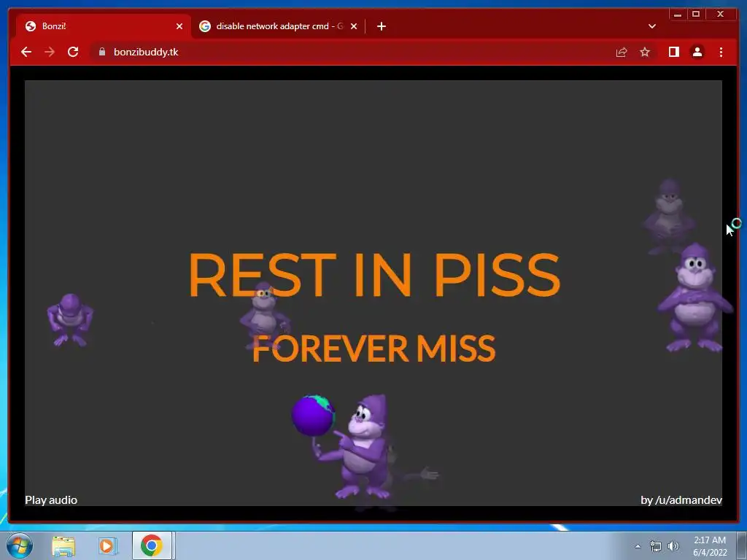Select the Chrome taskbar button
747x560 pixels.
point(152,545)
